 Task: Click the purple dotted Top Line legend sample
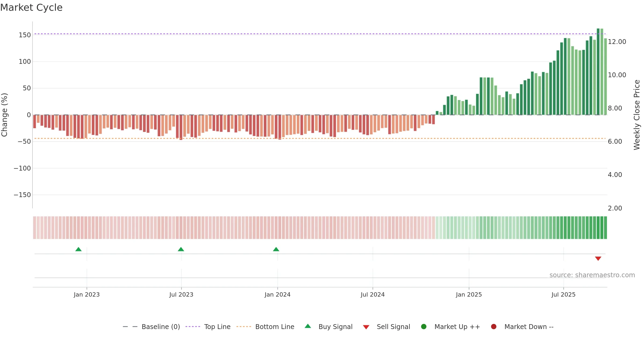[193, 327]
